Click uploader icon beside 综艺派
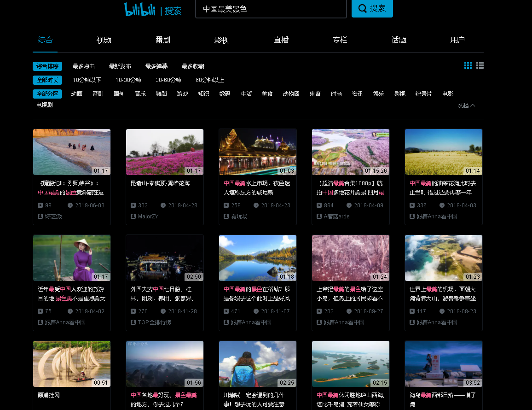 click(40, 217)
